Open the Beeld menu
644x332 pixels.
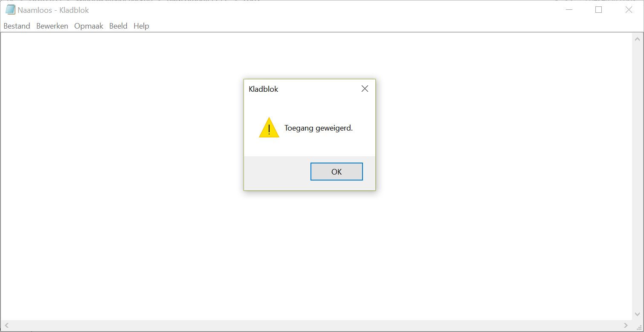pyautogui.click(x=118, y=26)
